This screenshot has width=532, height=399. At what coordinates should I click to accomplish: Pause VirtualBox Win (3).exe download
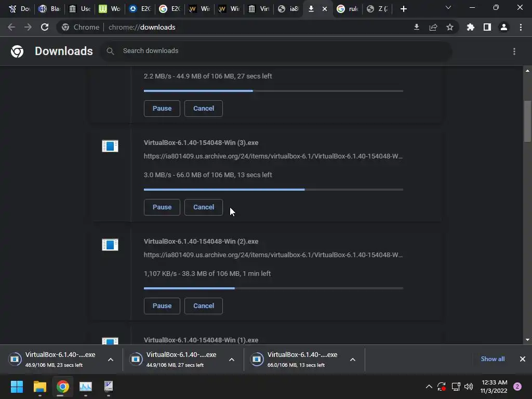[x=162, y=207]
